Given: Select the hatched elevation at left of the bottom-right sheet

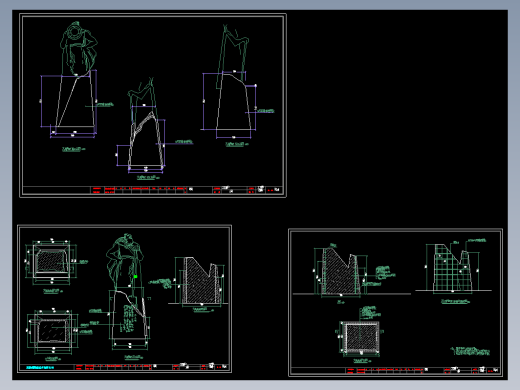Looking at the screenshot, I should (340, 271).
